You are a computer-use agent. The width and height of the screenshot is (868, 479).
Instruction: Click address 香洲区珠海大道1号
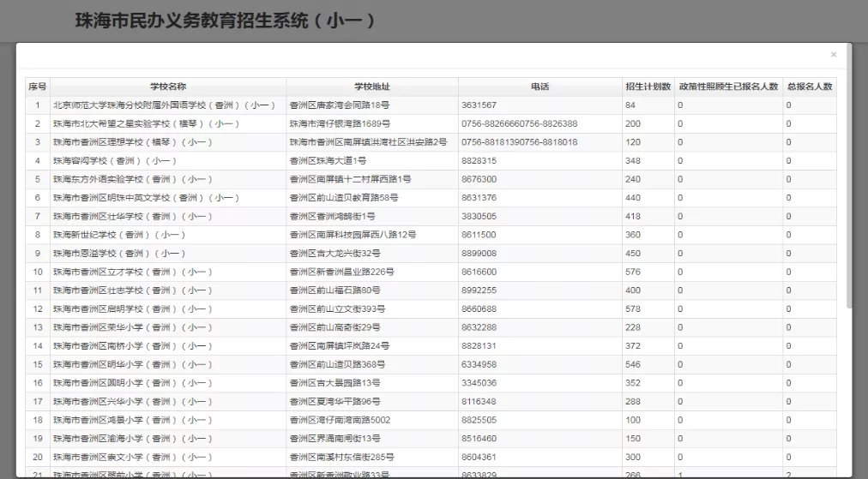329,161
